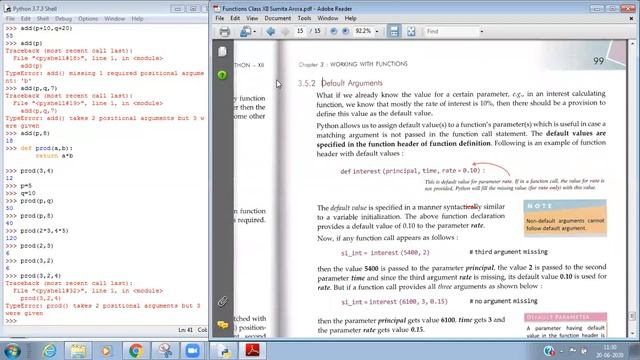Click the Adobe Reader scrollbar thumb near bottom
This screenshot has width=640, height=360.
[x=632, y=316]
